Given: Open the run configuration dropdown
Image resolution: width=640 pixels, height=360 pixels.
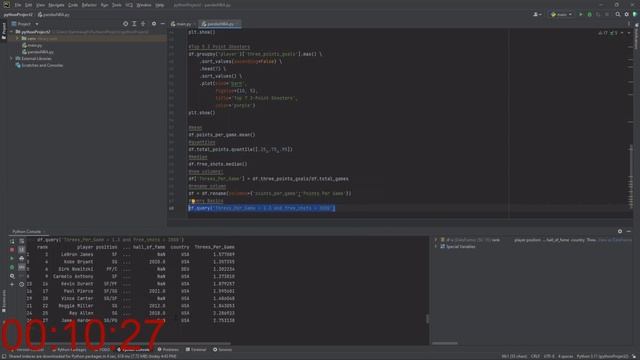Looking at the screenshot, I should point(561,15).
